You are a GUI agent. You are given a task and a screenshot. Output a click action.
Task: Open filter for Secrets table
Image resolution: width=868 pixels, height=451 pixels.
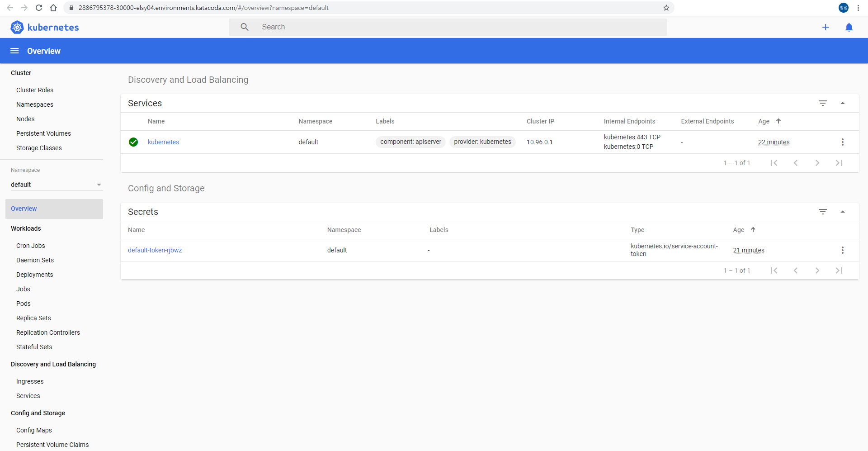(823, 212)
